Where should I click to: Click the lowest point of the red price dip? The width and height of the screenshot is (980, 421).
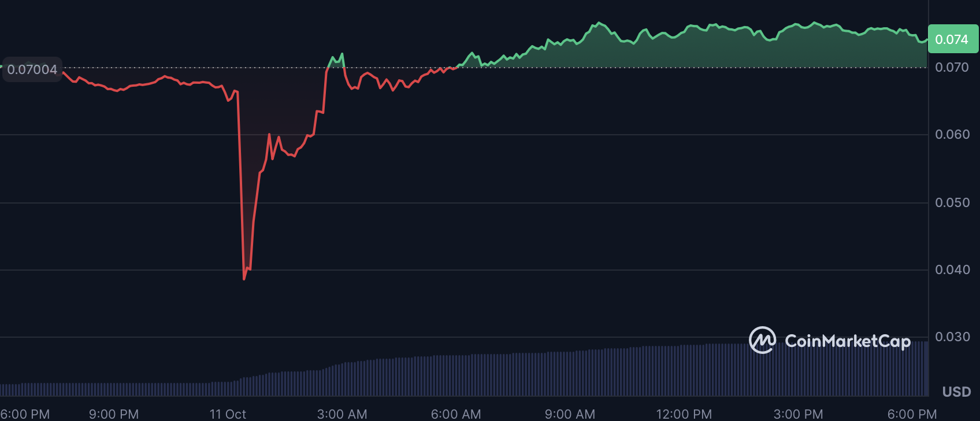(244, 279)
